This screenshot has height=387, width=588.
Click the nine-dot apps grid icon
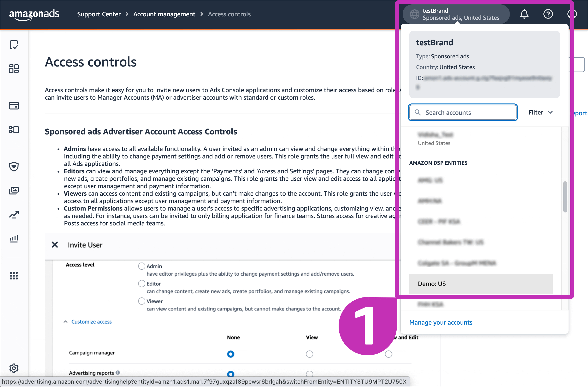tap(14, 275)
